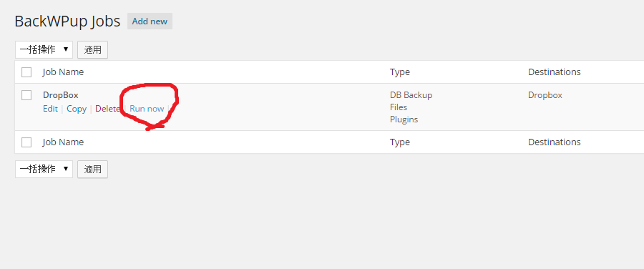Click the top Destinations column header
Viewport: 644px width, 269px height.
(x=554, y=72)
